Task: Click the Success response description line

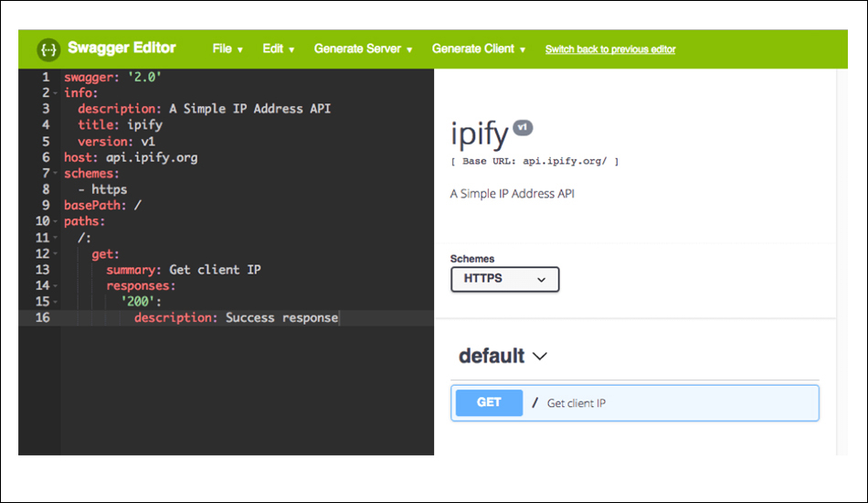Action: point(236,318)
